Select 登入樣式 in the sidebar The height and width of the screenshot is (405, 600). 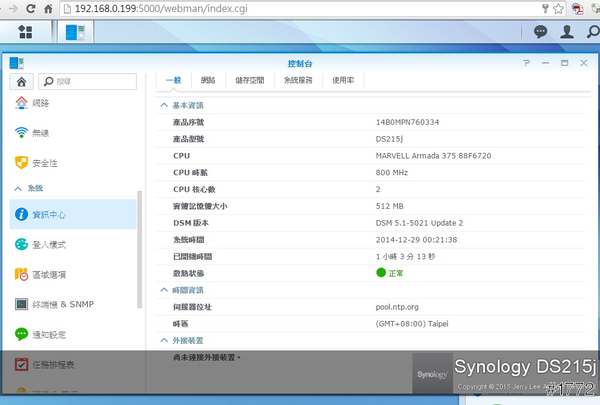(x=50, y=244)
